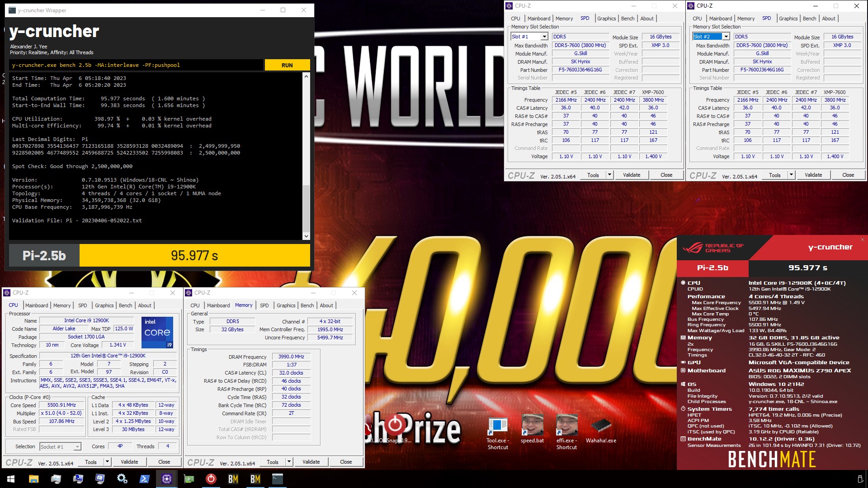Image resolution: width=868 pixels, height=488 pixels.
Task: Click 'F5-7600J3646G16G' part number in Slot #1 window
Action: 580,70
